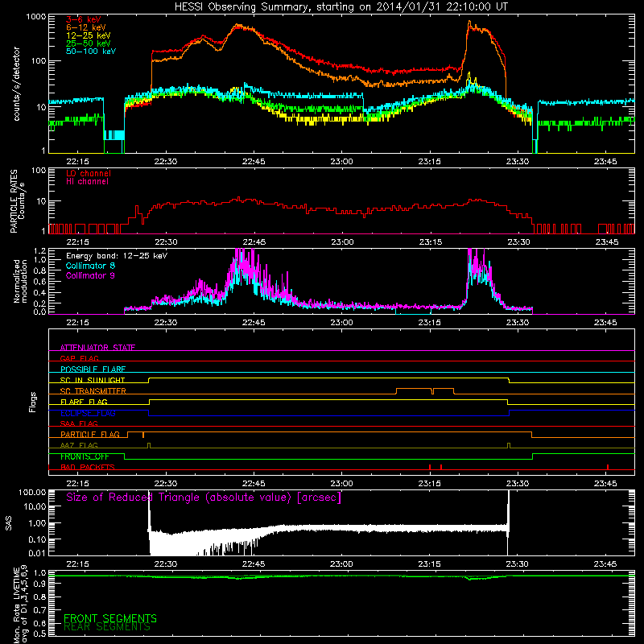Viewport: 644px width, 644px height.
Task: Click the SC IN SUNLIGHT flag label
Action: tap(93, 380)
